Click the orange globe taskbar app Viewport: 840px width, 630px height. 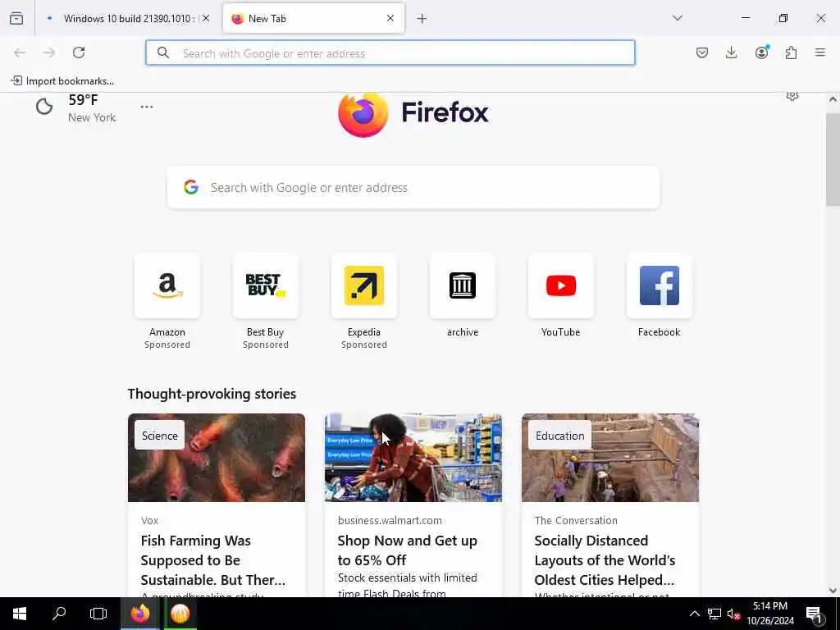point(180,614)
